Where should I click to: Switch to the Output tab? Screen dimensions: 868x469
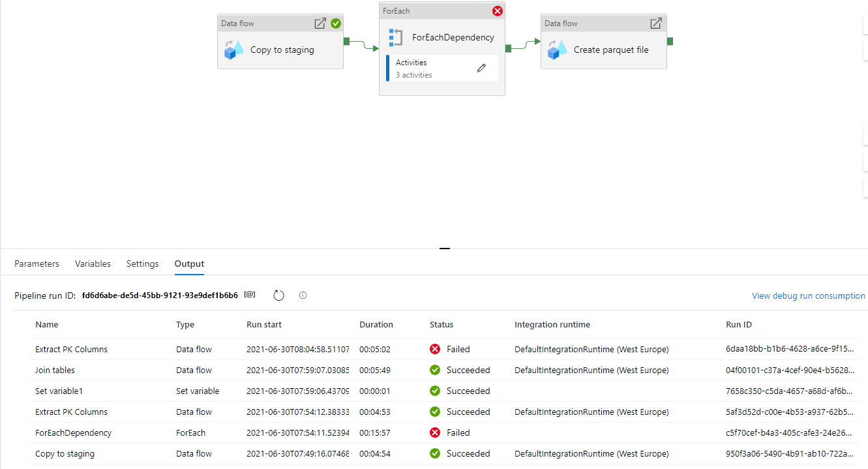click(x=189, y=264)
